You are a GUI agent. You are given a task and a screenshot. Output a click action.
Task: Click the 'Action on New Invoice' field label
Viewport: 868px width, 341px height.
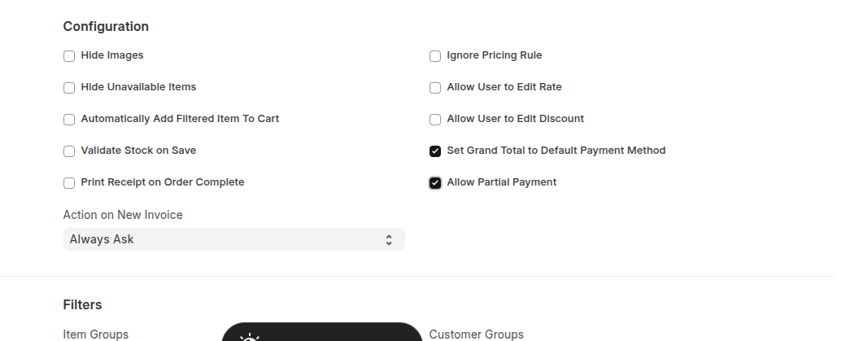[x=123, y=215]
